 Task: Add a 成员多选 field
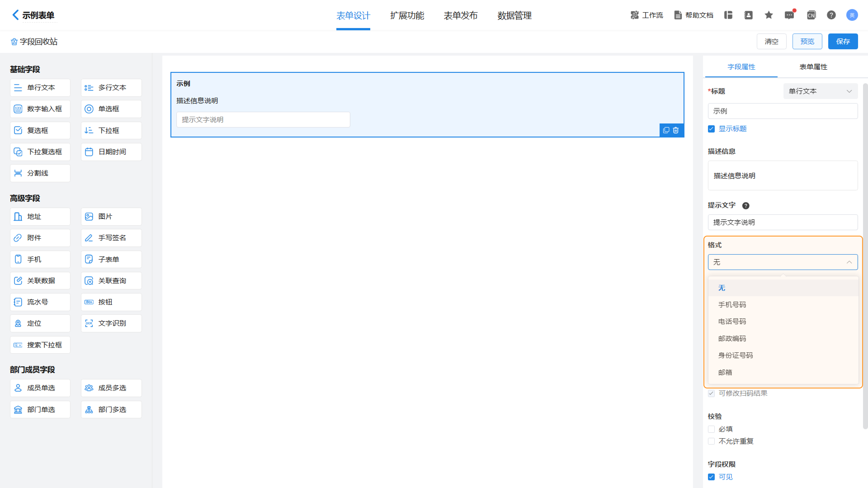111,388
